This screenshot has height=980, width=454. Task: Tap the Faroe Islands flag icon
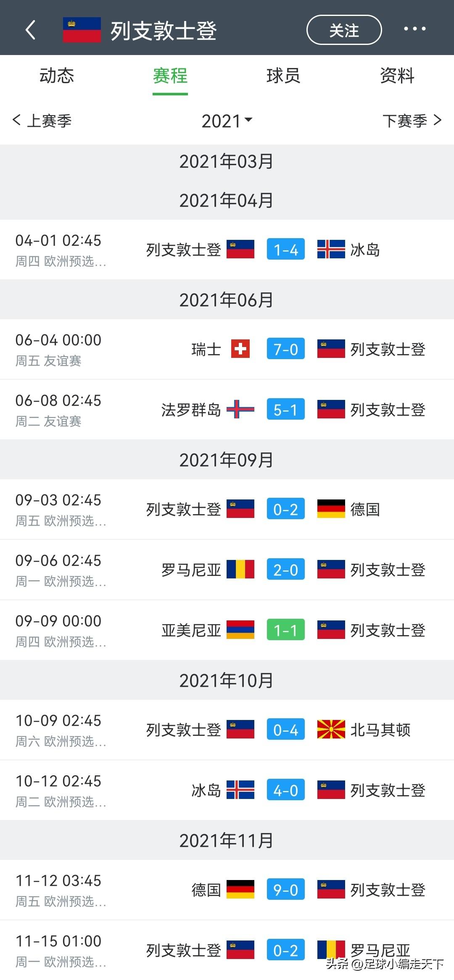[240, 409]
